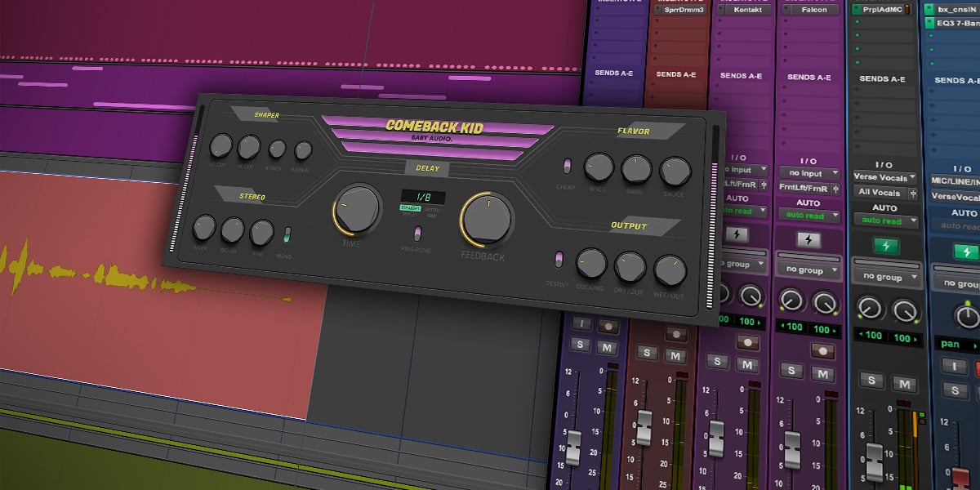Open the 'Verse Vocals' input dropdown
Viewport: 980px width, 490px height.
886,176
